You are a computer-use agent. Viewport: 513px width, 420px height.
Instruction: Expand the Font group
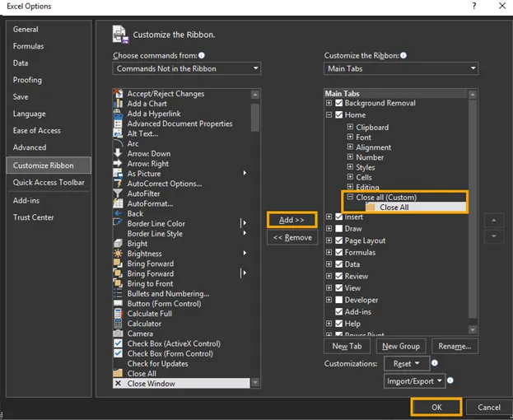pos(350,137)
